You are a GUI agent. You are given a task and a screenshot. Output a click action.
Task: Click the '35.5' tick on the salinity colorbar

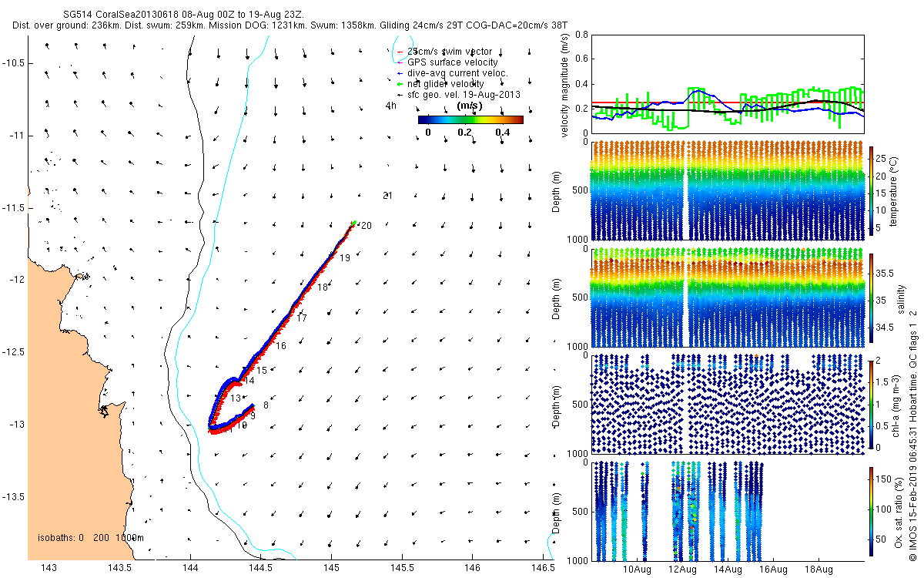[885, 274]
